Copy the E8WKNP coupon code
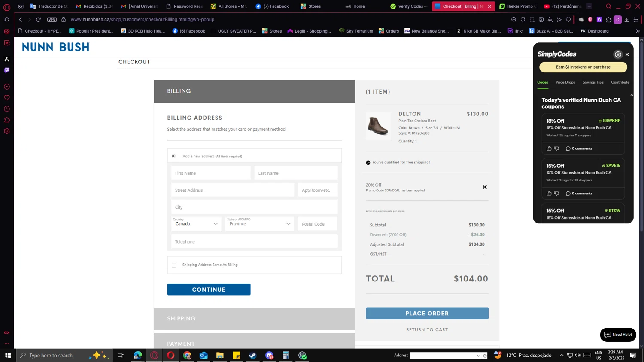Viewport: 644px width, 362px height. [610, 121]
